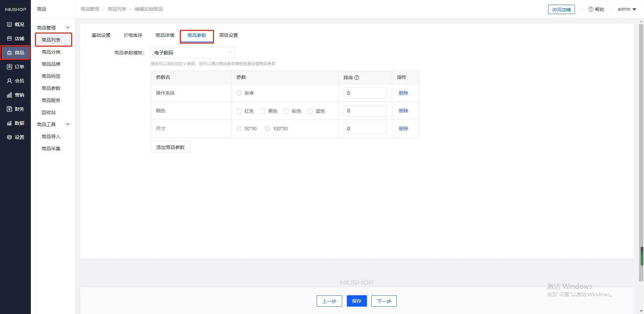Screen dimensions: 644x314
Task: Click 删除 link for the 颜色 row
Action: tap(403, 111)
